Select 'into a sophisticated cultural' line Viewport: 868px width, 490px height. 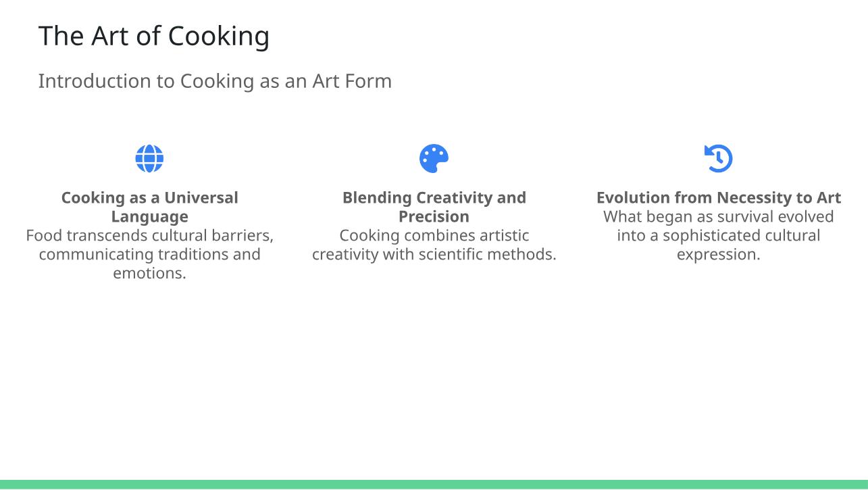(x=718, y=236)
